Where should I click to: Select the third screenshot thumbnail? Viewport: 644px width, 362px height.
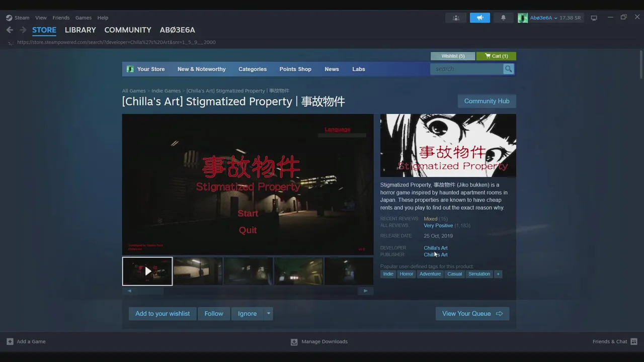coord(249,271)
